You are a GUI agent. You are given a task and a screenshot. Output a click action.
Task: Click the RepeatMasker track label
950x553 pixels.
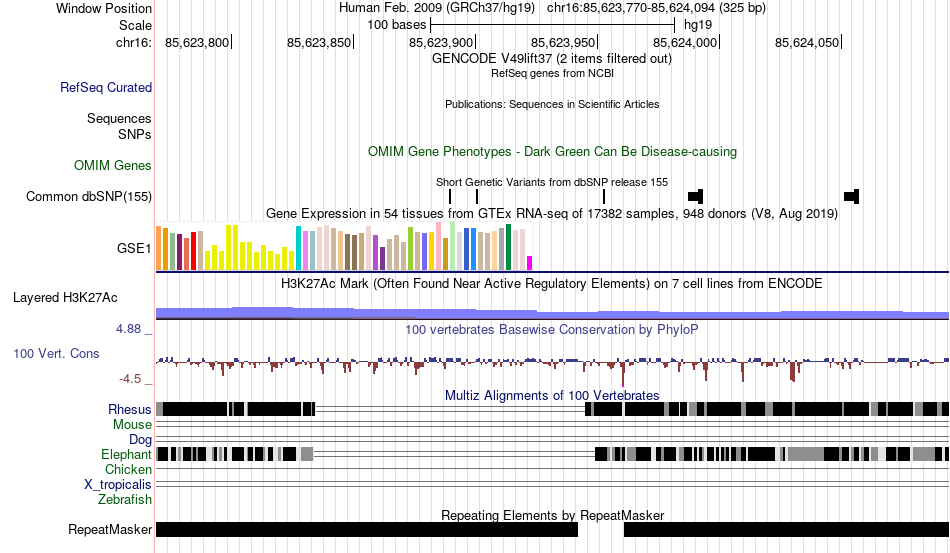pos(110,530)
